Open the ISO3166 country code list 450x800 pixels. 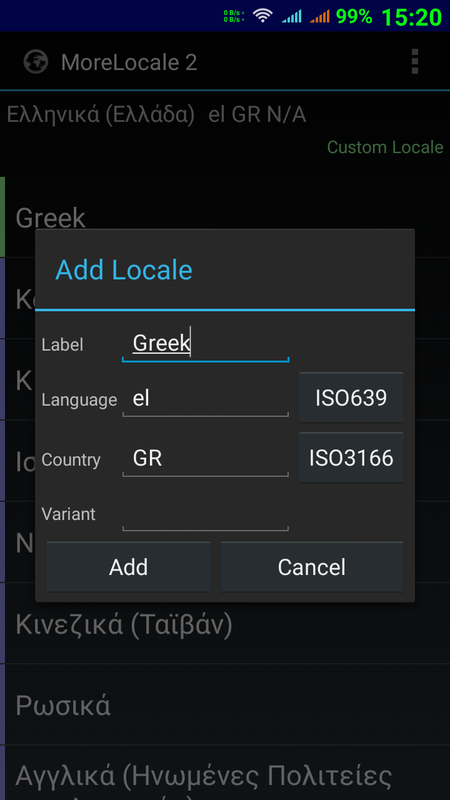[x=351, y=458]
